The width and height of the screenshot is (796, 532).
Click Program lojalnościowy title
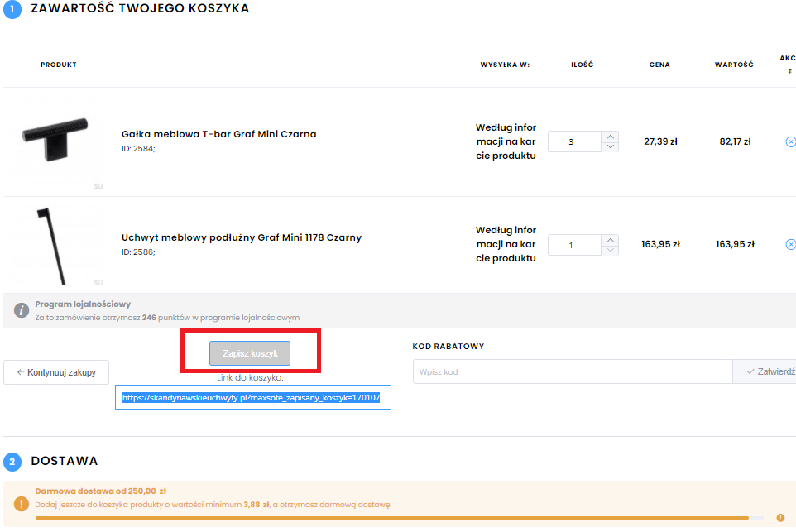coord(83,304)
